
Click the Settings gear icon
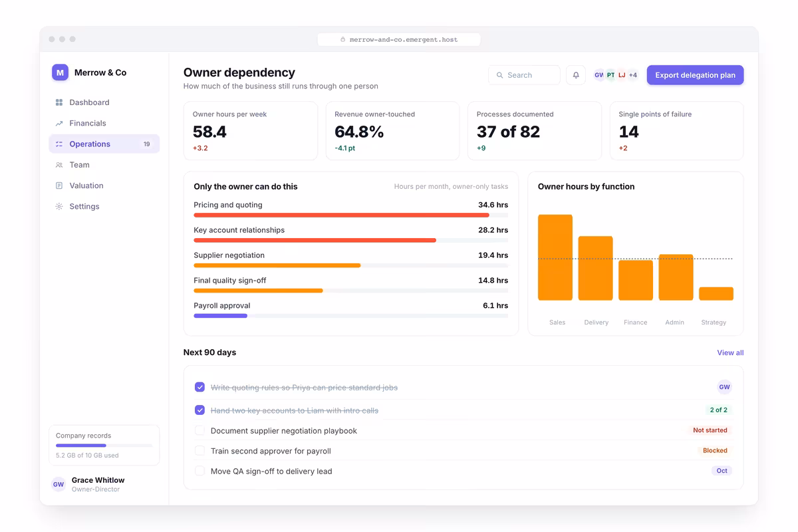(x=59, y=206)
